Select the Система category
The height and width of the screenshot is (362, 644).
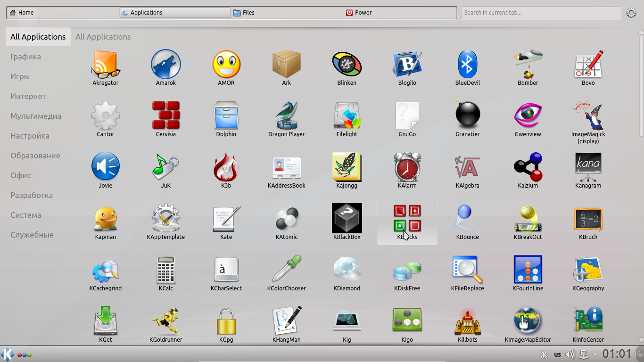pyautogui.click(x=26, y=215)
